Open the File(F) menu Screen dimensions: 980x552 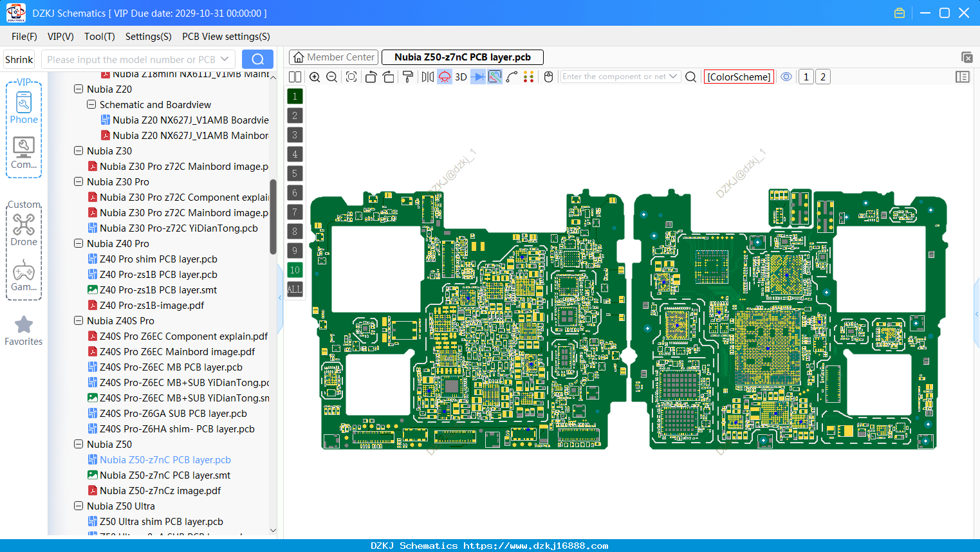(24, 37)
